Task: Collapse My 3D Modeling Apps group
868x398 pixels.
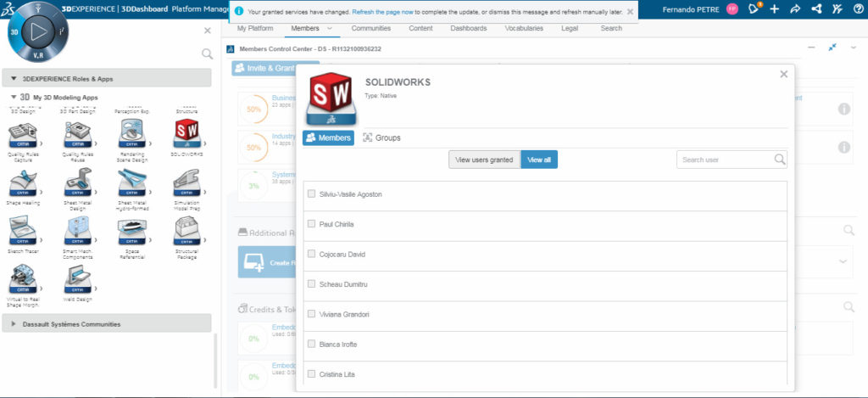Action: [x=14, y=97]
